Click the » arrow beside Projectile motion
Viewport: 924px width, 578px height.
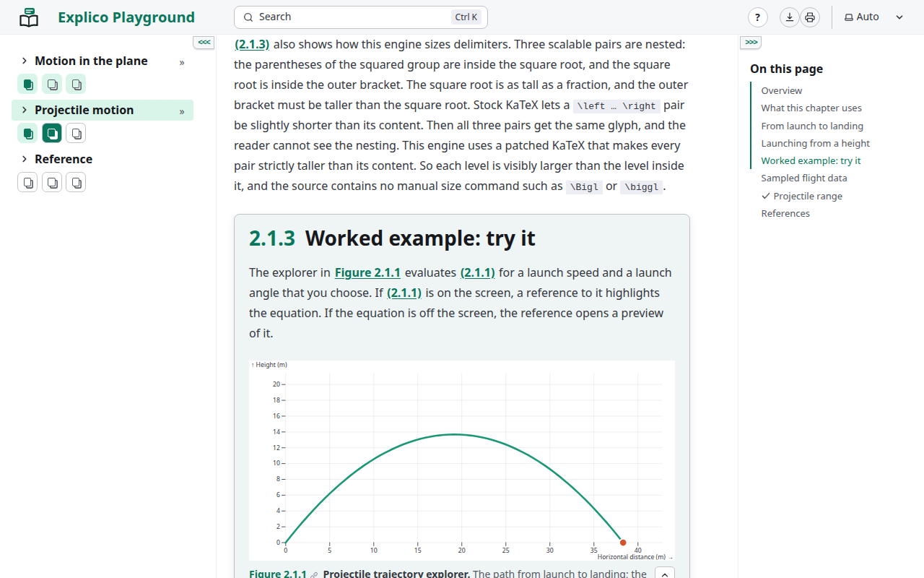(182, 111)
